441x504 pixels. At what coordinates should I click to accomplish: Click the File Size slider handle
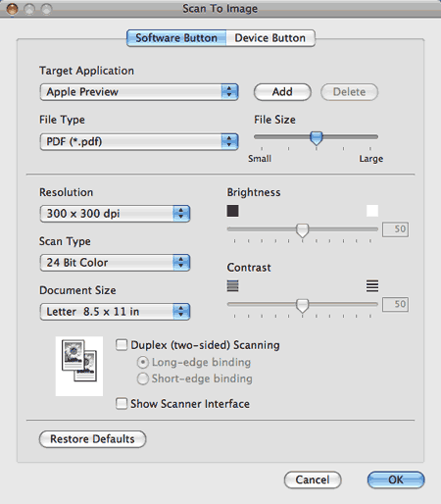[x=317, y=138]
